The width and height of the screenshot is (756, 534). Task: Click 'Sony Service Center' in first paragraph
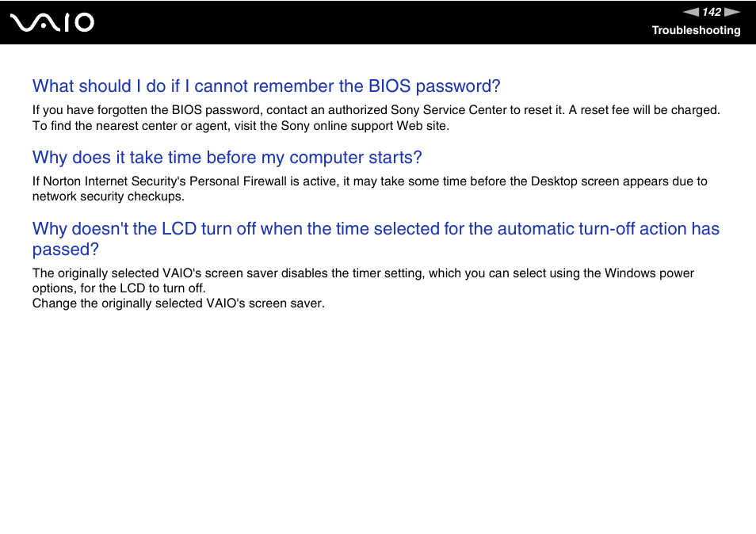449,110
